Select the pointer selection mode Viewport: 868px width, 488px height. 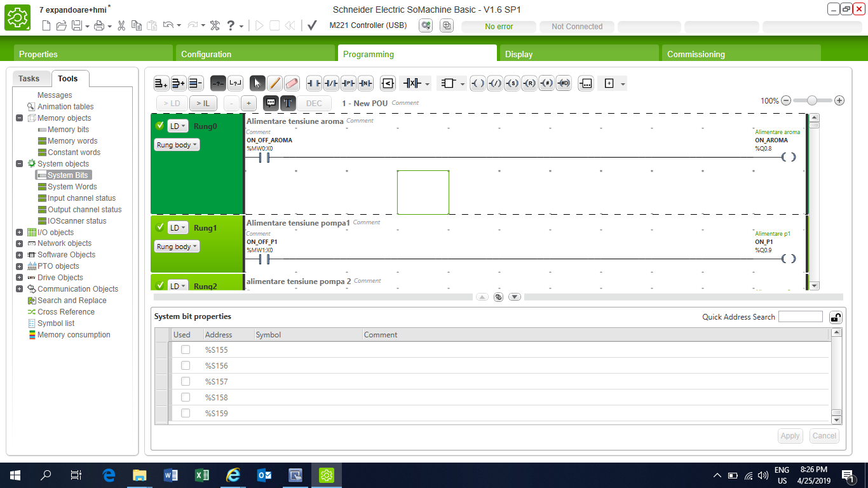click(257, 83)
